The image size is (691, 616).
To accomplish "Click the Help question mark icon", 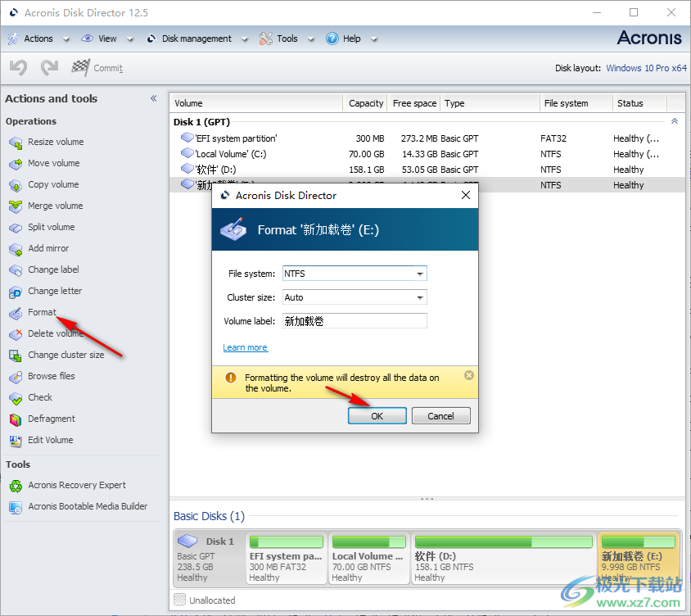I will pyautogui.click(x=332, y=38).
